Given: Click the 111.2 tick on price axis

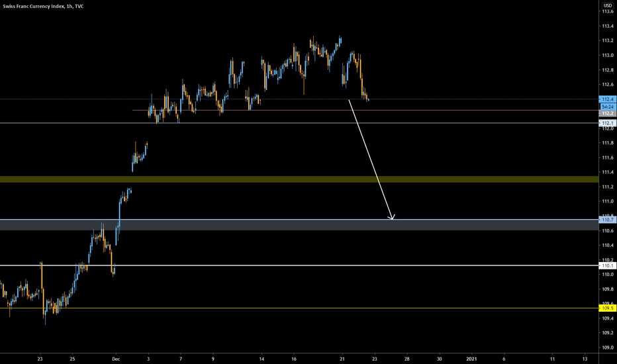Looking at the screenshot, I should pyautogui.click(x=607, y=187).
